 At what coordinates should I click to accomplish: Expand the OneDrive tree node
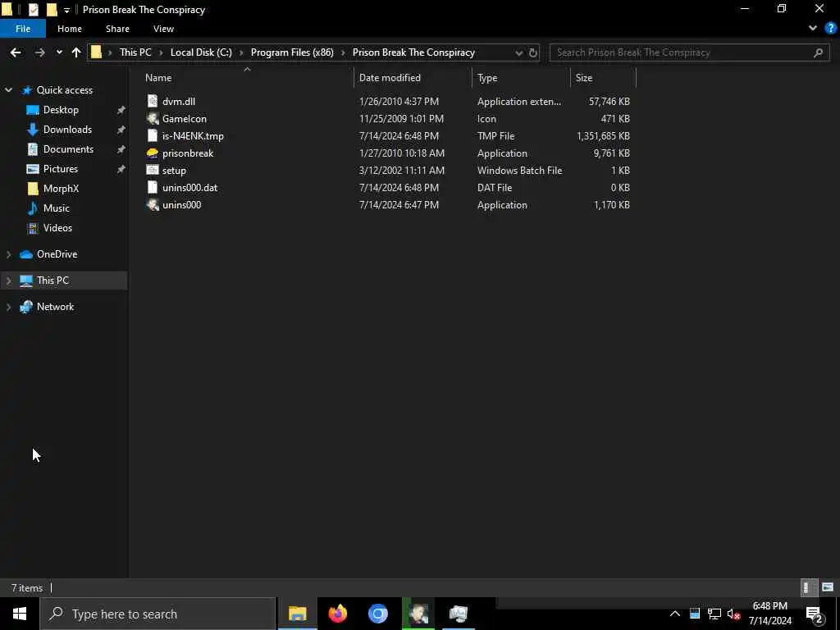coord(8,254)
